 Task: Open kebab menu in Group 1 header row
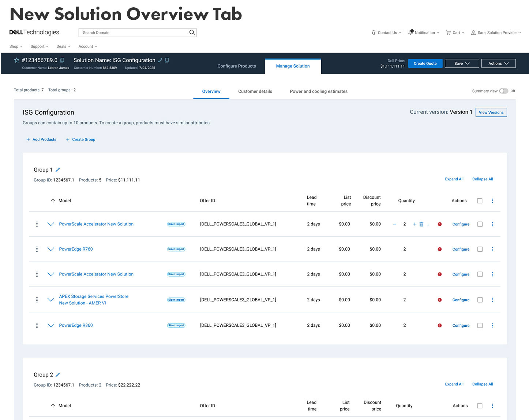(492, 200)
